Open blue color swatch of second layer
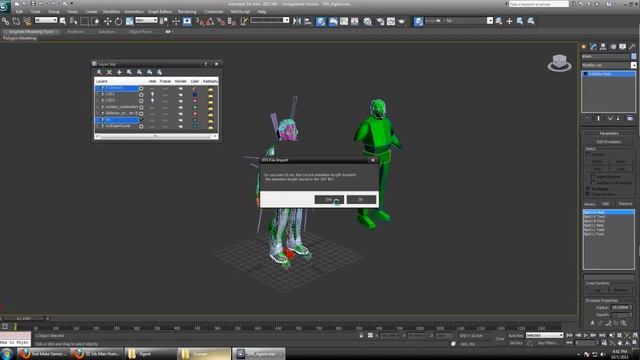 pos(195,94)
